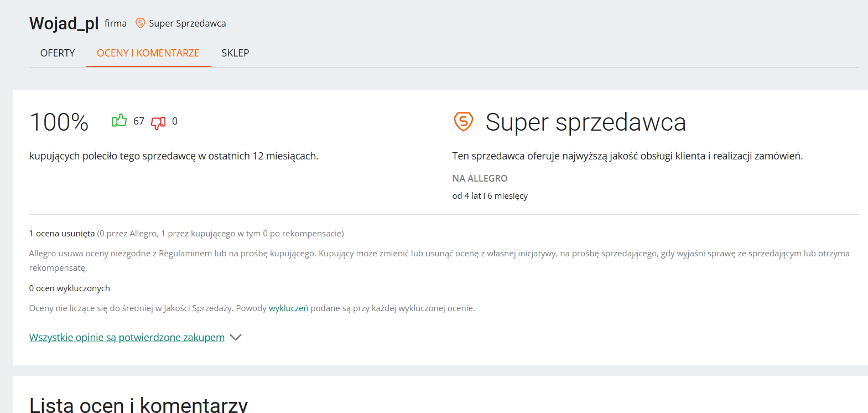Image resolution: width=868 pixels, height=413 pixels.
Task: Click the 0 negative ratings count
Action: [x=175, y=121]
